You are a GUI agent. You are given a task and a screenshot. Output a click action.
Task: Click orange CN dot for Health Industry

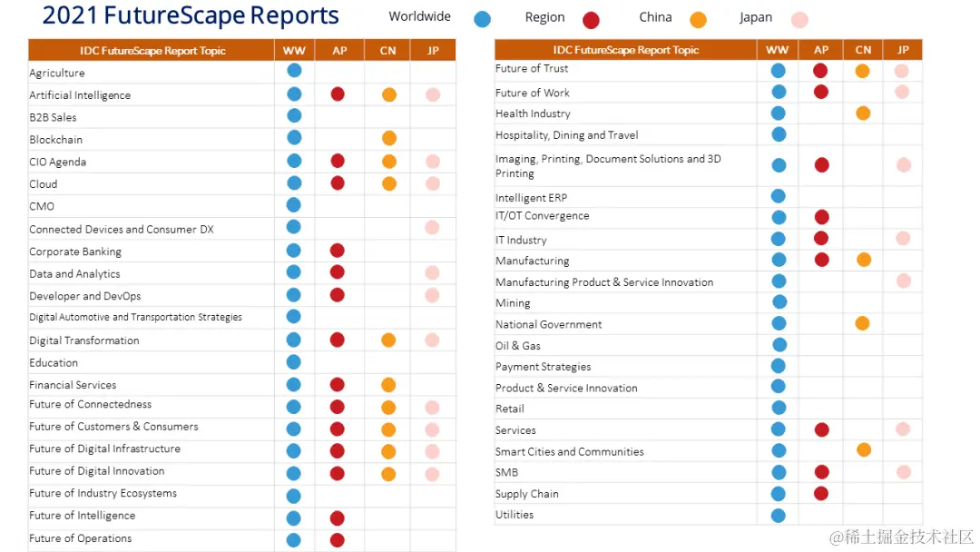863,113
